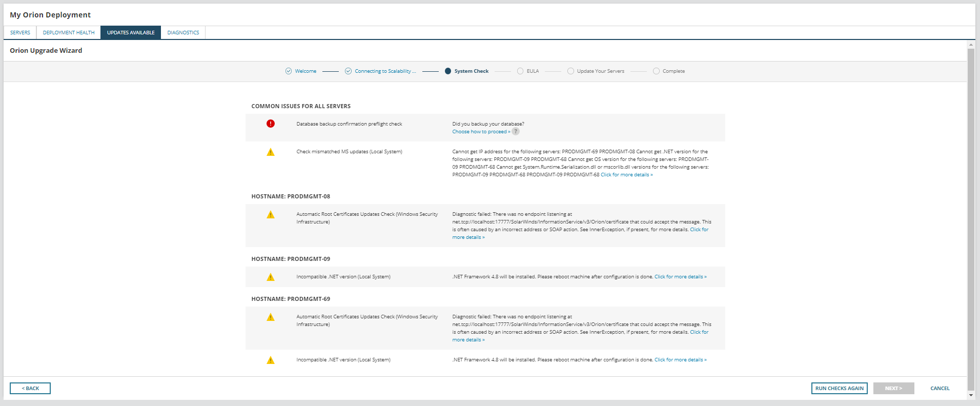Viewport: 980px width, 406px height.
Task: Click Run Checks Again button
Action: point(839,388)
